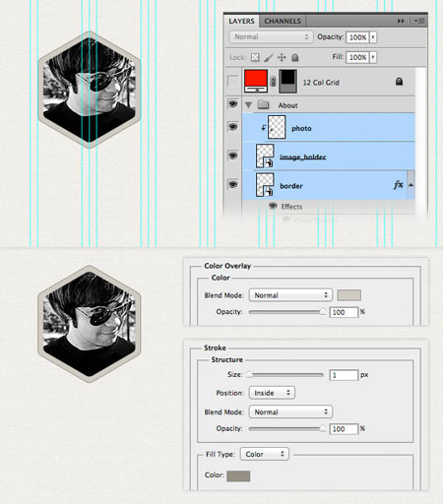Hide the image_holder layer

click(x=232, y=156)
